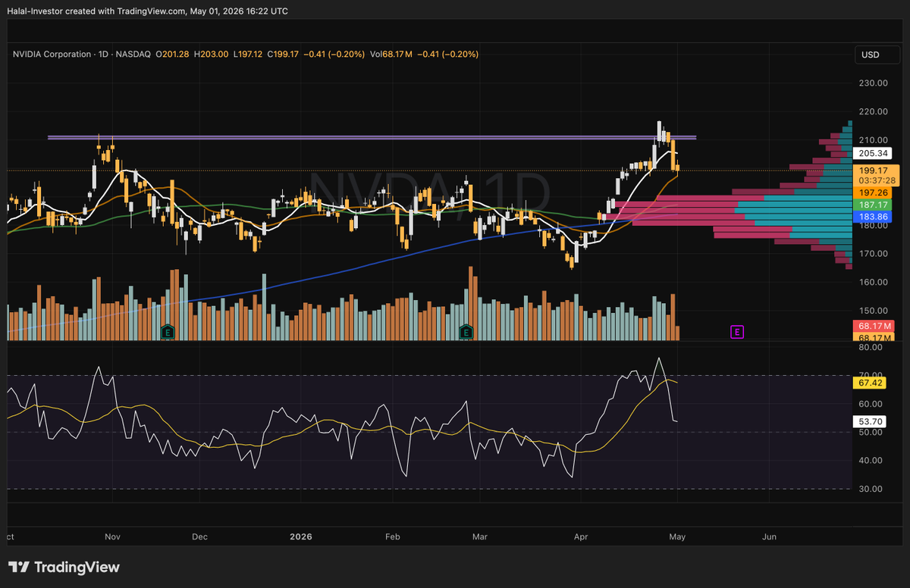
Task: Click the Nov label on time axis
Action: coord(112,536)
